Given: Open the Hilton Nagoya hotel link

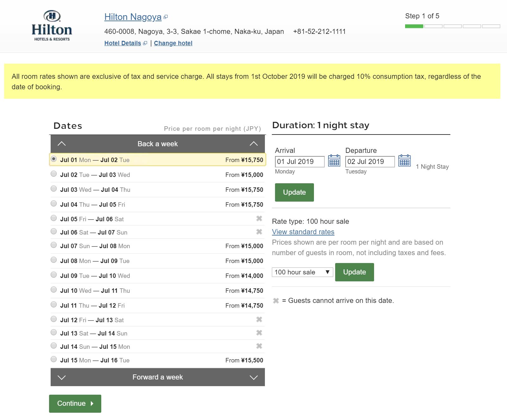Looking at the screenshot, I should tap(133, 17).
